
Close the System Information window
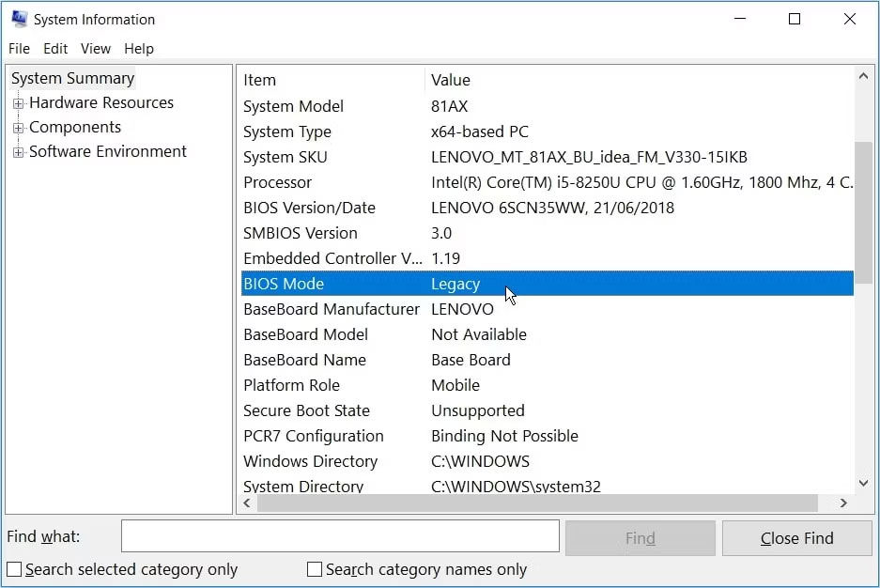[850, 19]
